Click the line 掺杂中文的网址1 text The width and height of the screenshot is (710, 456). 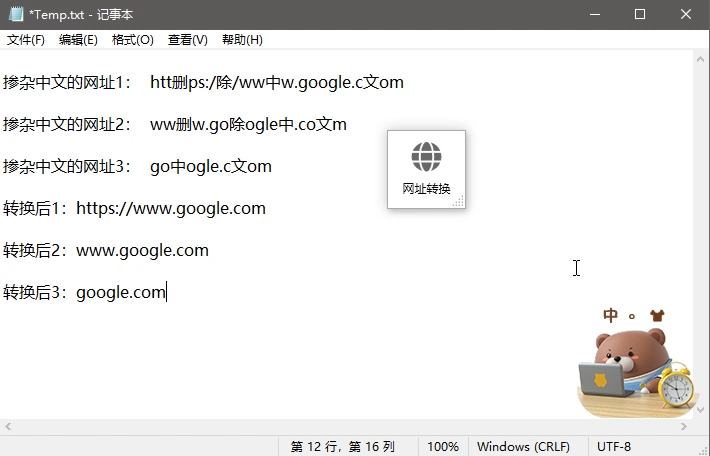click(203, 82)
